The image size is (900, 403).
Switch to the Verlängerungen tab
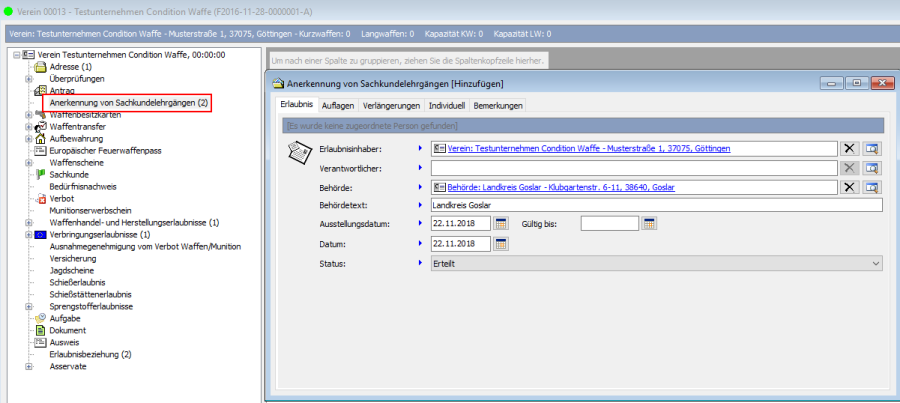tap(390, 105)
